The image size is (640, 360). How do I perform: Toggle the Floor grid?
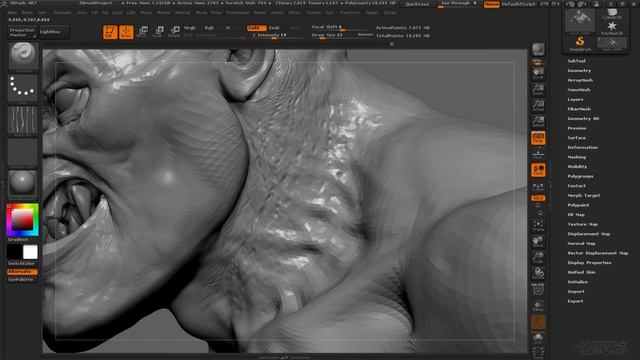click(538, 154)
